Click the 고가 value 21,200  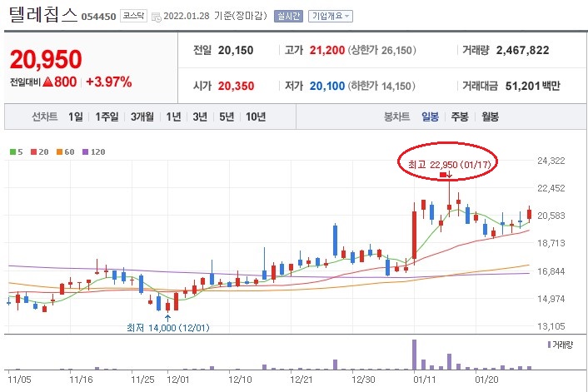coord(327,50)
